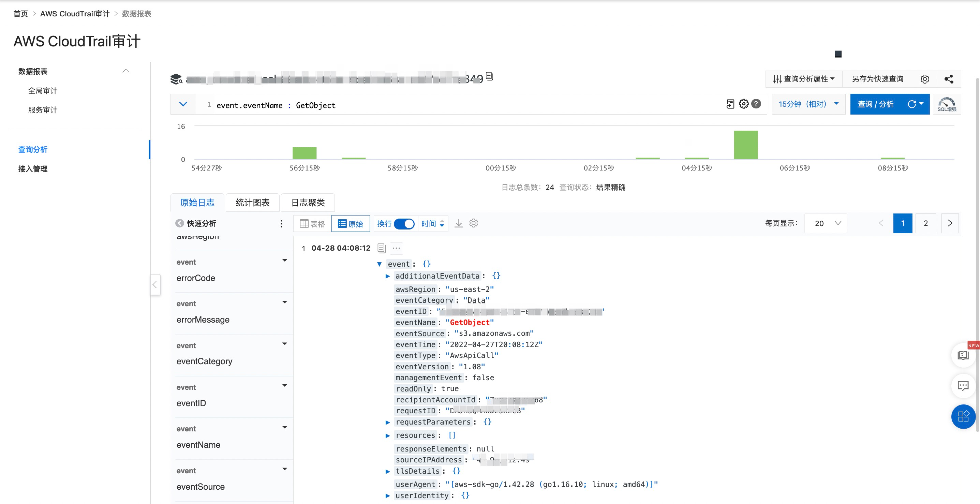
Task: Click the share icon
Action: coord(948,79)
